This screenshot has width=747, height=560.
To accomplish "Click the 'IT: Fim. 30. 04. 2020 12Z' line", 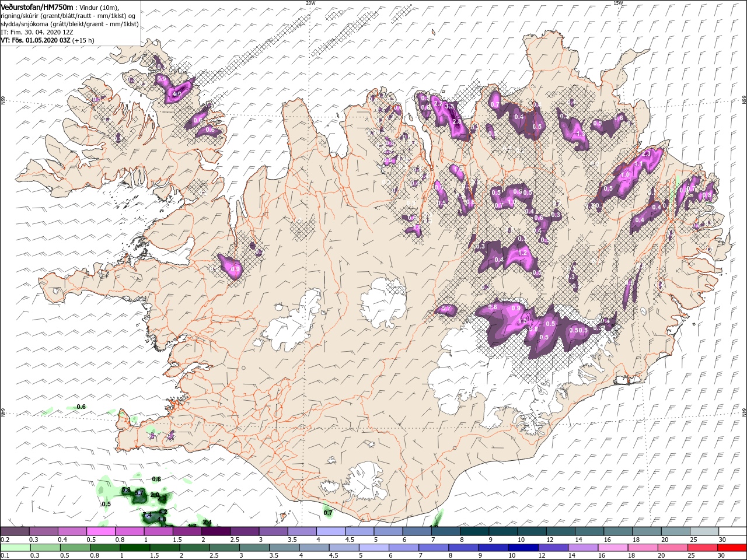I will [x=36, y=32].
